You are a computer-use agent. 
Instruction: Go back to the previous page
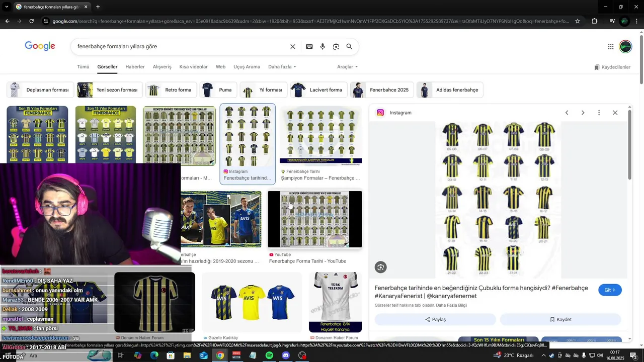[7, 21]
